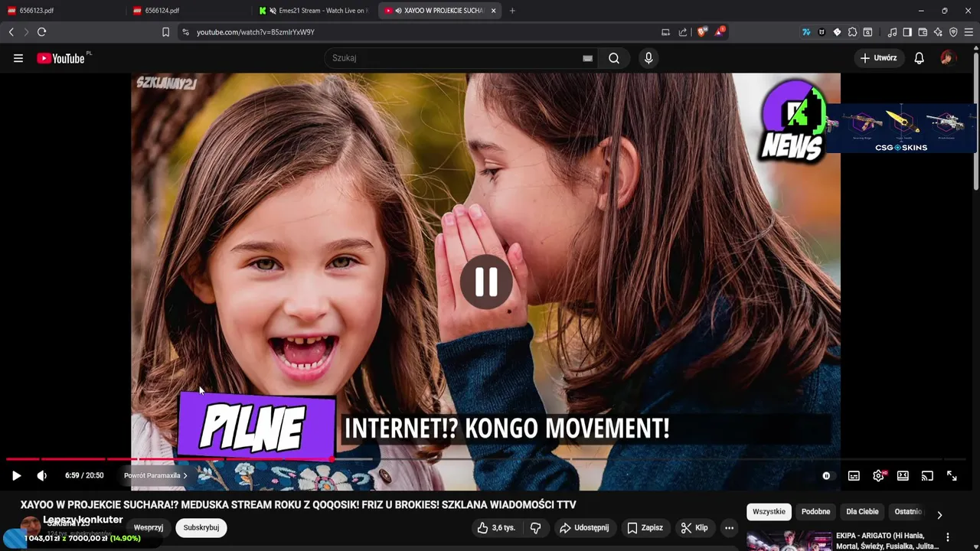The image size is (980, 551).
Task: Enter full screen mode
Action: [x=952, y=475]
